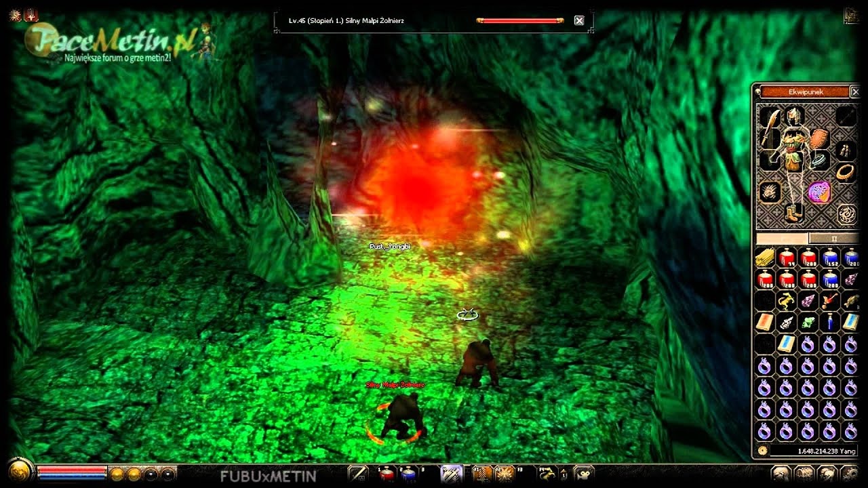
Task: Click the horse icon in F4 quickslot
Action: [x=547, y=474]
